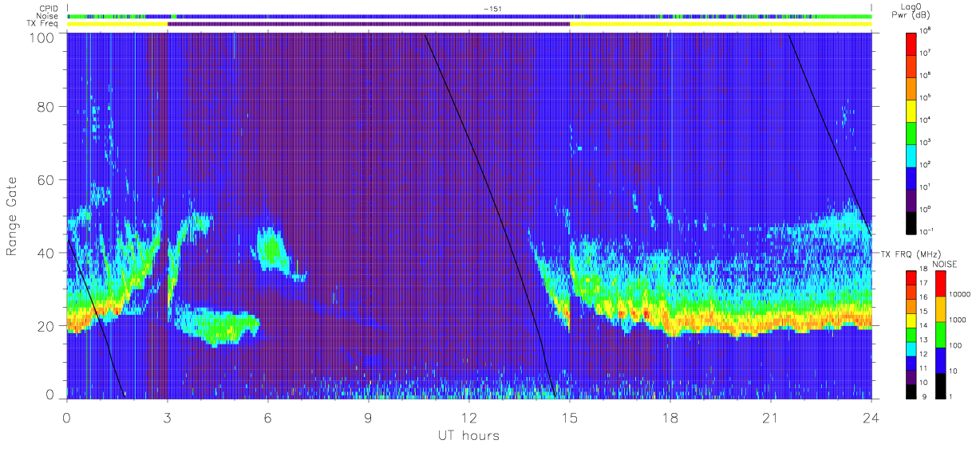Click the x-axis tick label '21'
Viewport: 980px width, 452px height.
(770, 417)
